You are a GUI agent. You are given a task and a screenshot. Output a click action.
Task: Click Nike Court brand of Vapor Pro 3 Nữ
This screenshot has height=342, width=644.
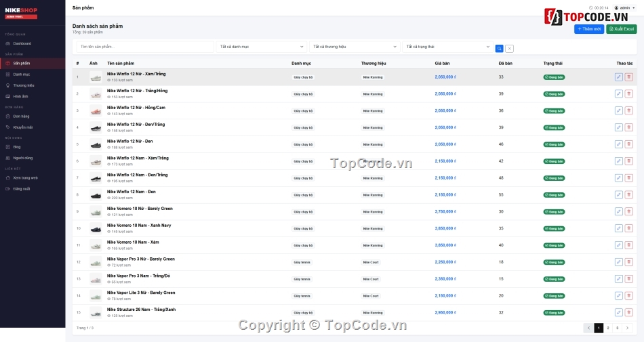371,263
